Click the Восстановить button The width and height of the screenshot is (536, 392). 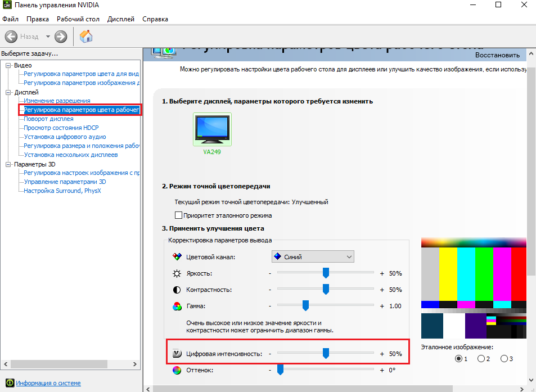click(497, 55)
